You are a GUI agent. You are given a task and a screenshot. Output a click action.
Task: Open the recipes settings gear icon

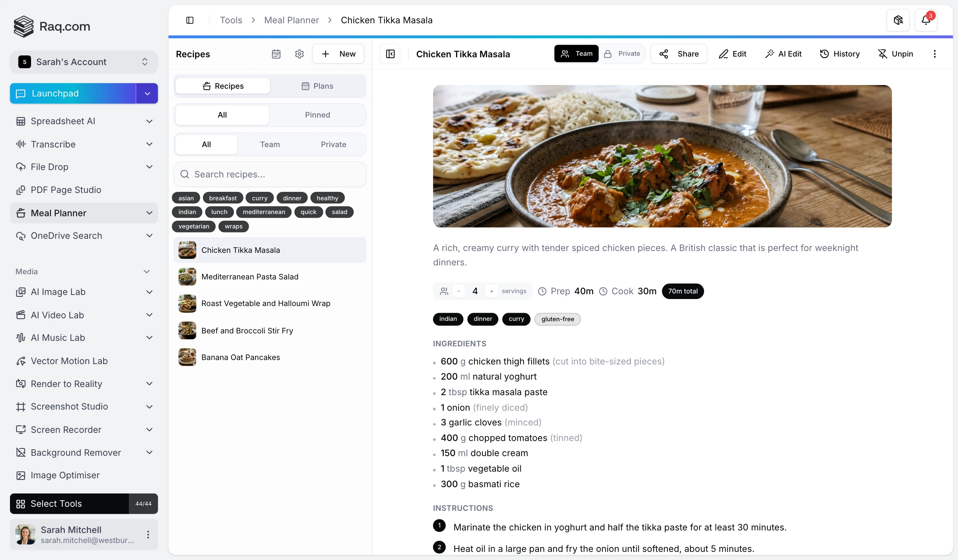coord(299,54)
